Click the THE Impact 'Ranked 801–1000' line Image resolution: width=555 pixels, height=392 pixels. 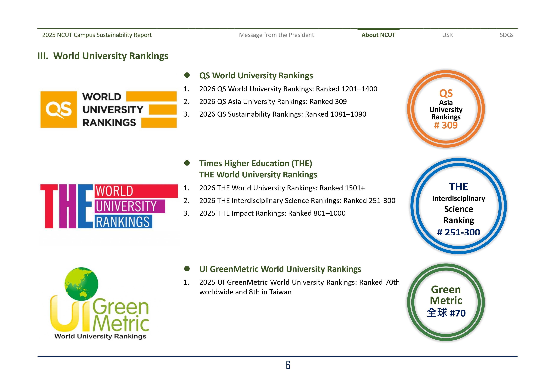coord(272,213)
